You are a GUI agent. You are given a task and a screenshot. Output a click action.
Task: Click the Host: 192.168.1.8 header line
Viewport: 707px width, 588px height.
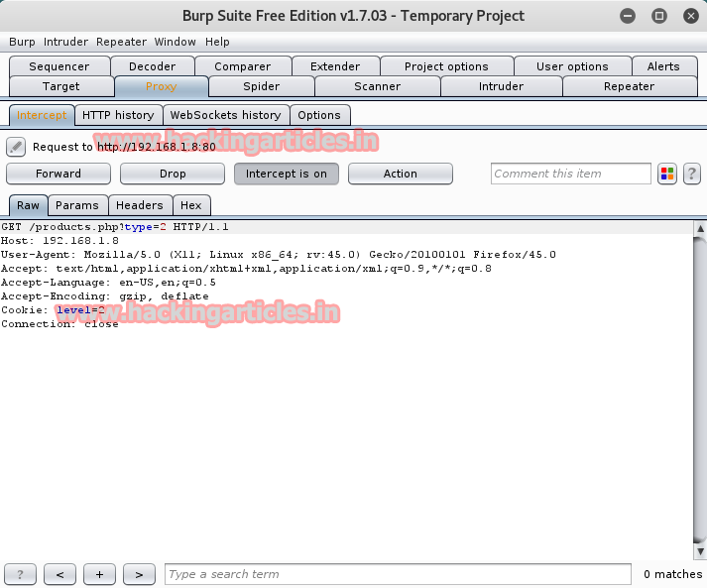(x=59, y=241)
